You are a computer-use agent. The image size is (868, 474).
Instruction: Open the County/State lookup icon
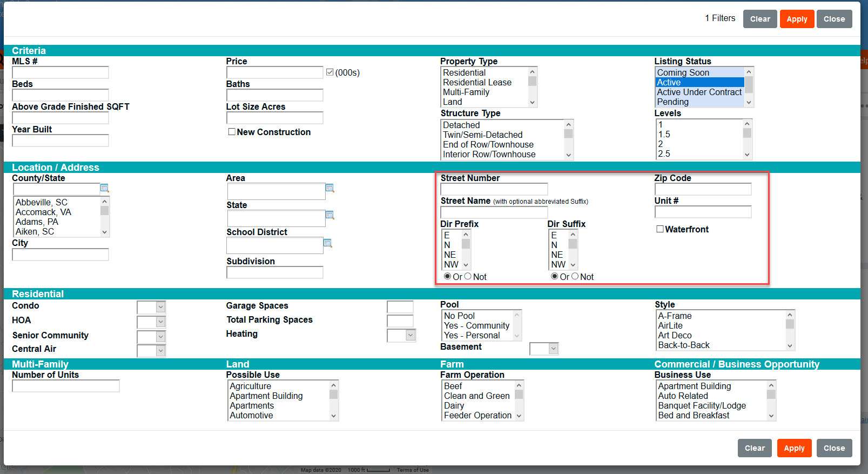tap(105, 188)
